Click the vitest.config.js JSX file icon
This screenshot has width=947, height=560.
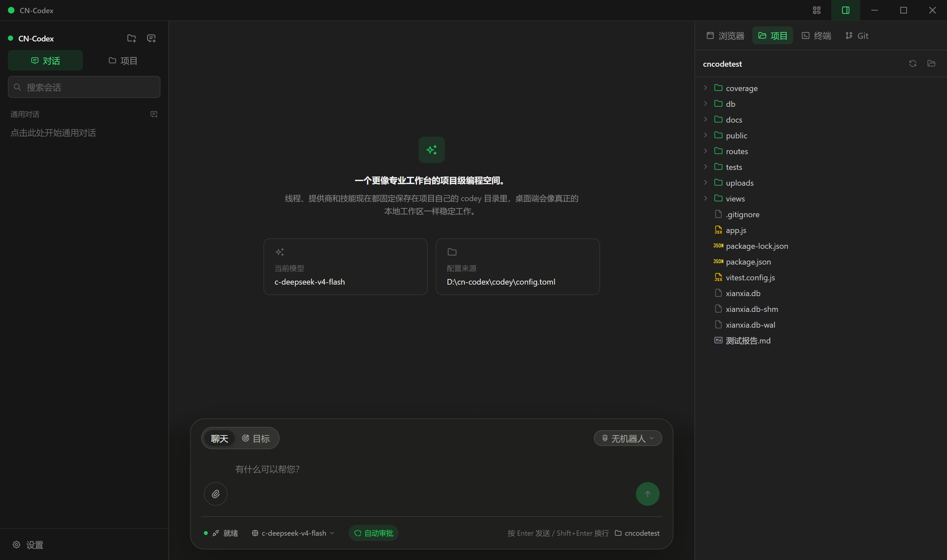(x=718, y=277)
